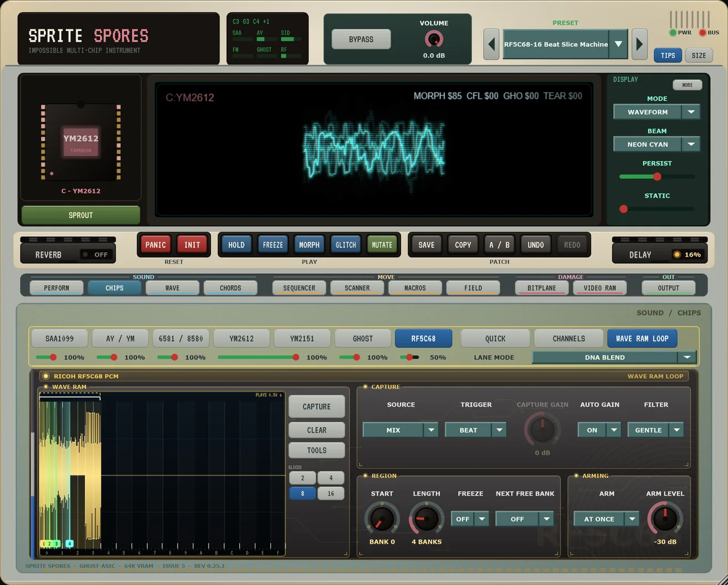This screenshot has width=728, height=585.
Task: Adjust the RF5C68 50% level slider
Action: [409, 357]
